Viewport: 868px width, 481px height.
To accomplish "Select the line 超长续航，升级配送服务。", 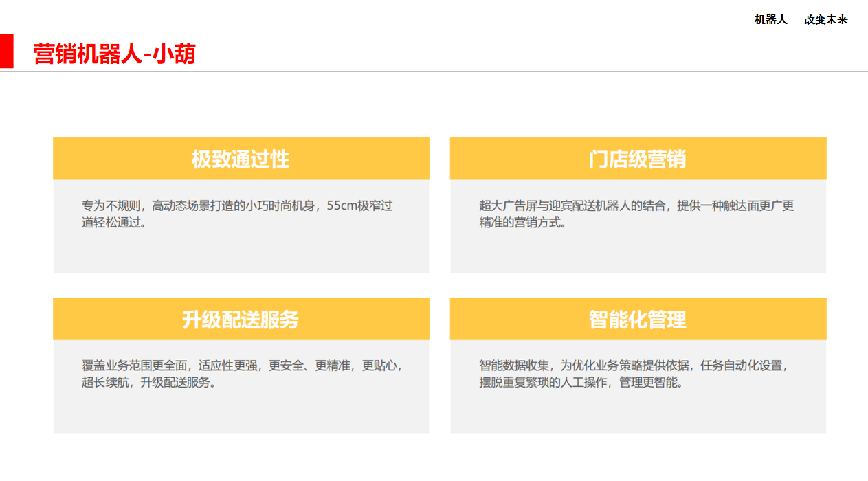I will (150, 383).
